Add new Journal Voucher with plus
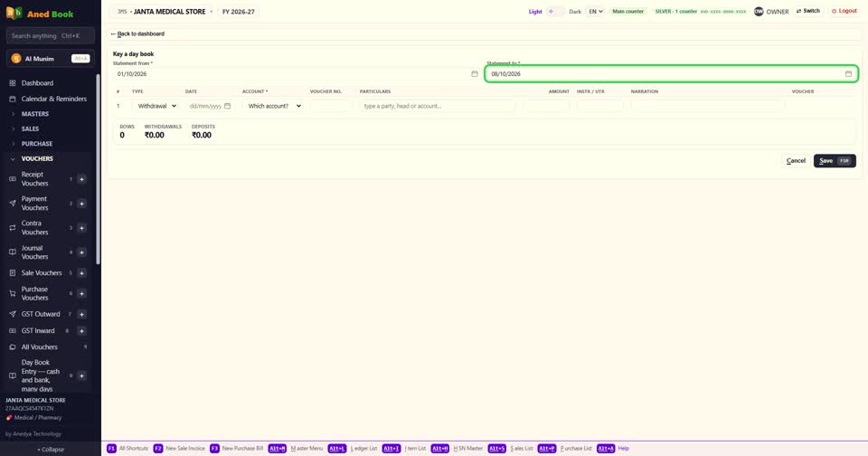 point(81,252)
